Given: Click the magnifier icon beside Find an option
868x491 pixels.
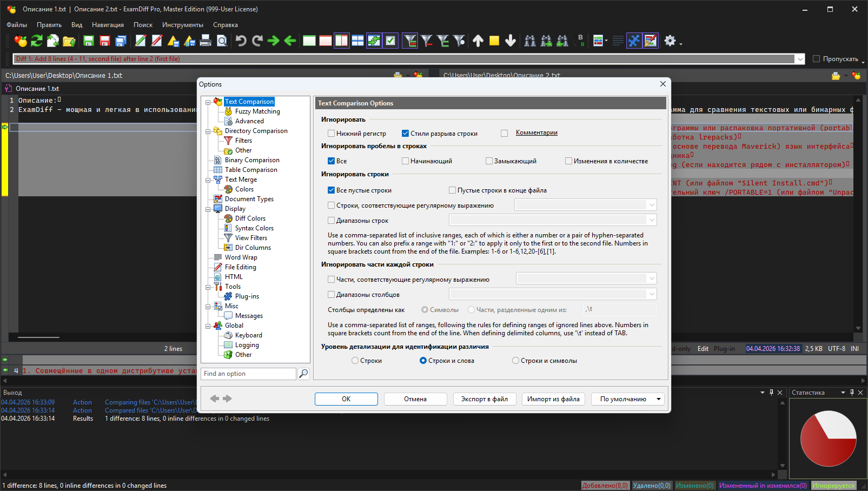Looking at the screenshot, I should (303, 374).
